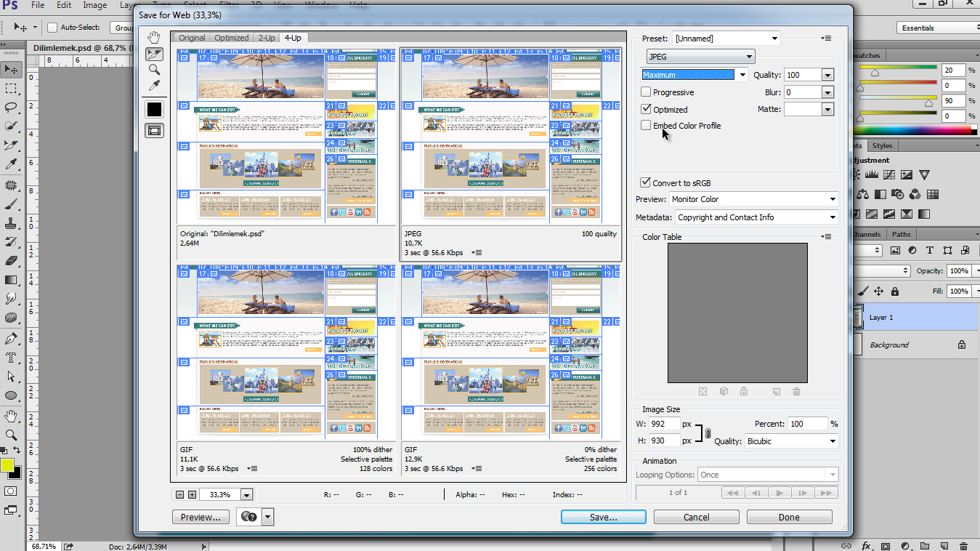Viewport: 980px width, 551px height.
Task: Click the Cancel button
Action: click(696, 517)
